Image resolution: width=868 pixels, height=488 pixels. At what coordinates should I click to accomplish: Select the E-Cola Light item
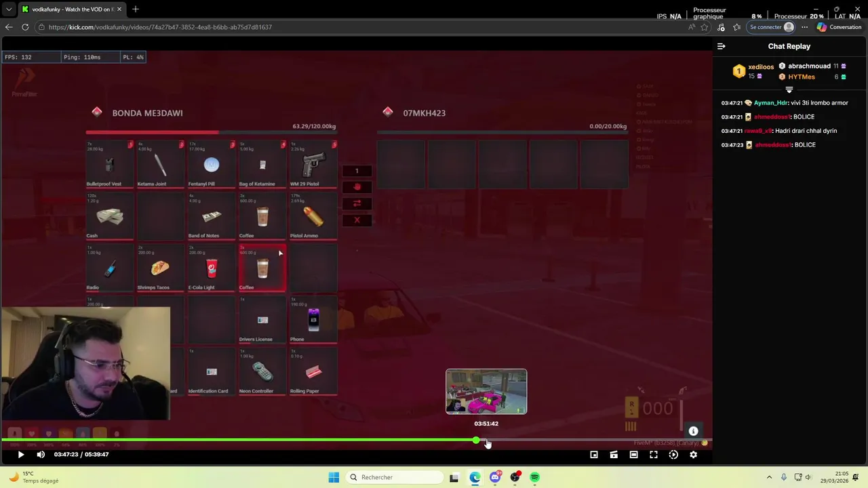212,268
